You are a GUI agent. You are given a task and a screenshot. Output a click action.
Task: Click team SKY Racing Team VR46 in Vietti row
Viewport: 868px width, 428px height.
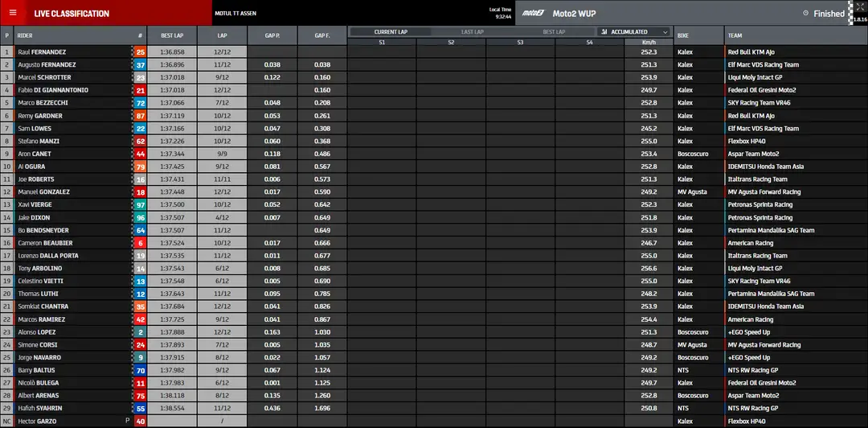point(759,281)
